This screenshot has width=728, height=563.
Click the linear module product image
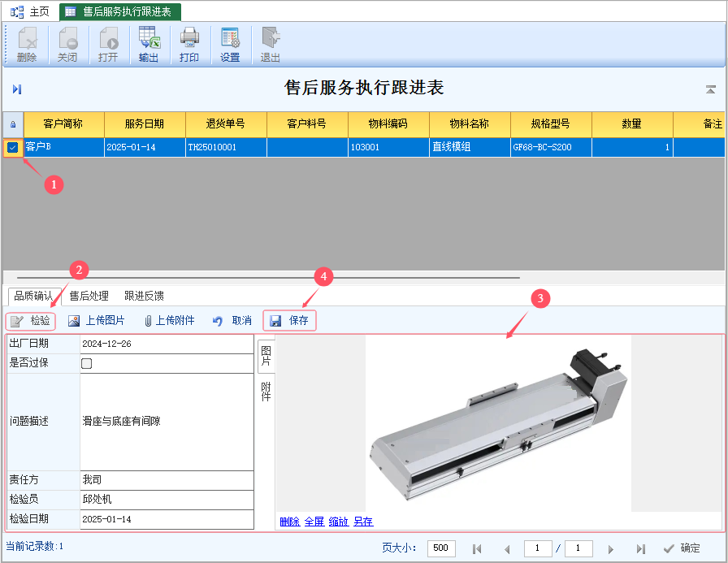coord(498,424)
